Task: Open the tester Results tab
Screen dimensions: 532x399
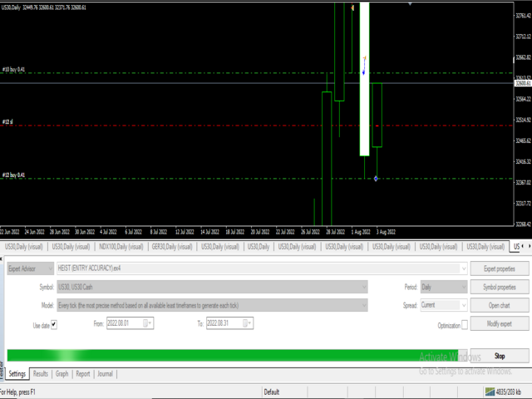Action: pos(41,374)
